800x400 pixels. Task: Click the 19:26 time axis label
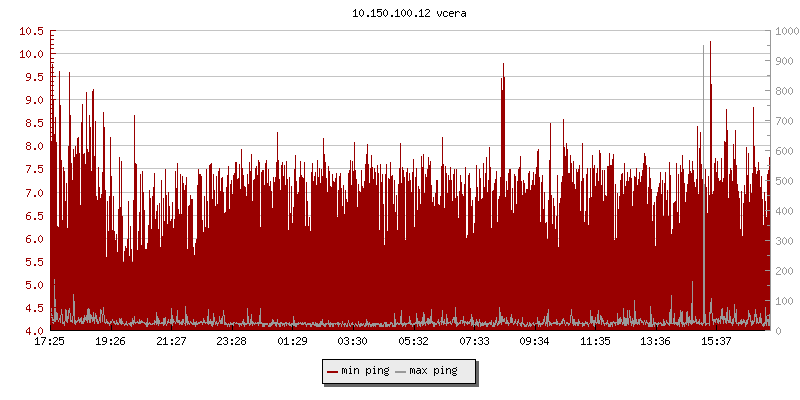pos(110,342)
